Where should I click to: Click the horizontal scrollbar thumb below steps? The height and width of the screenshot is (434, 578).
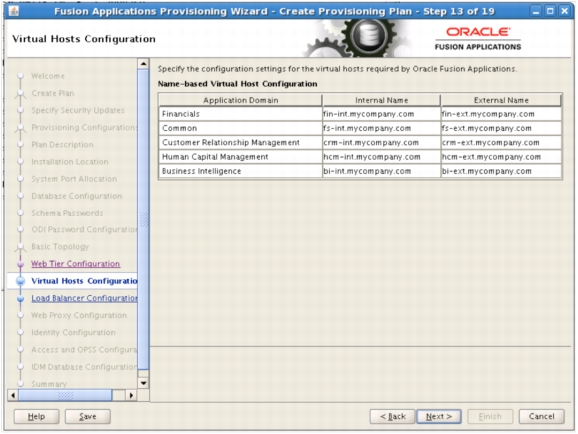[x=65, y=395]
